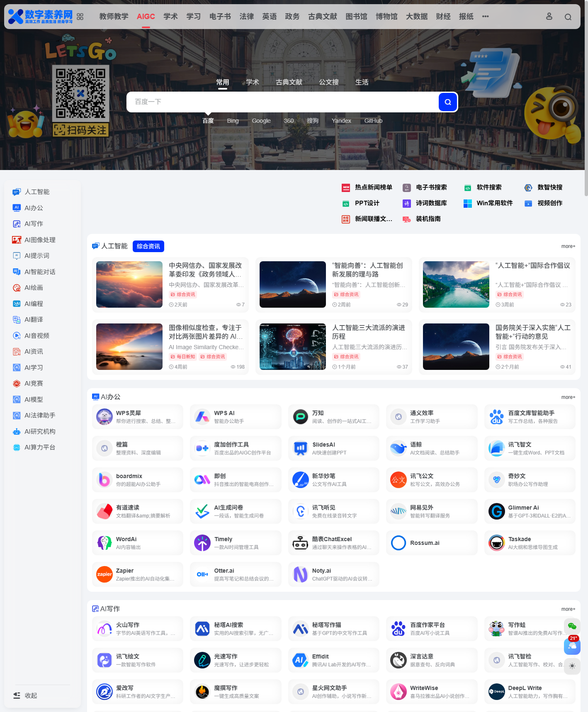The width and height of the screenshot is (588, 712).
Task: Click the 综合资讯 blue tag button
Action: (148, 246)
